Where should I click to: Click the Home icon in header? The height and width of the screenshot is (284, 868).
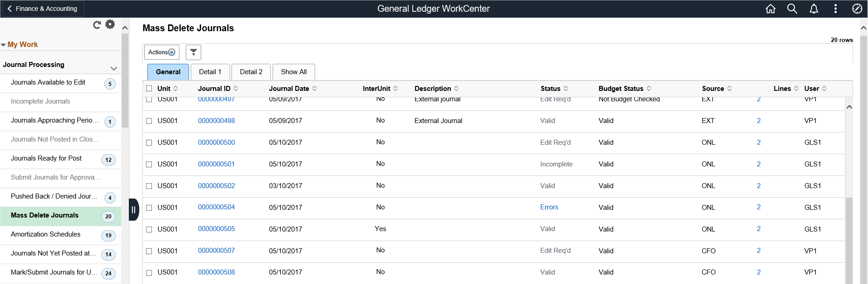(x=770, y=9)
